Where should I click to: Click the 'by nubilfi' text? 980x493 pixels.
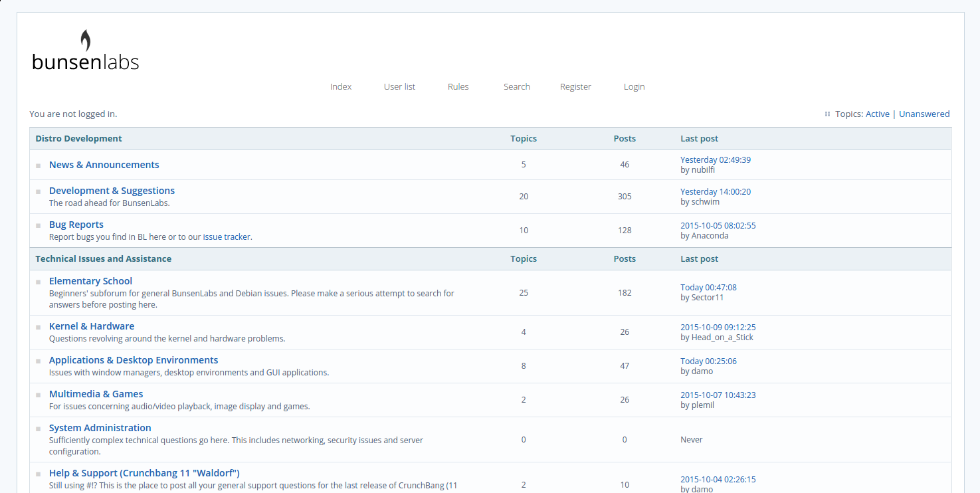[x=698, y=169]
